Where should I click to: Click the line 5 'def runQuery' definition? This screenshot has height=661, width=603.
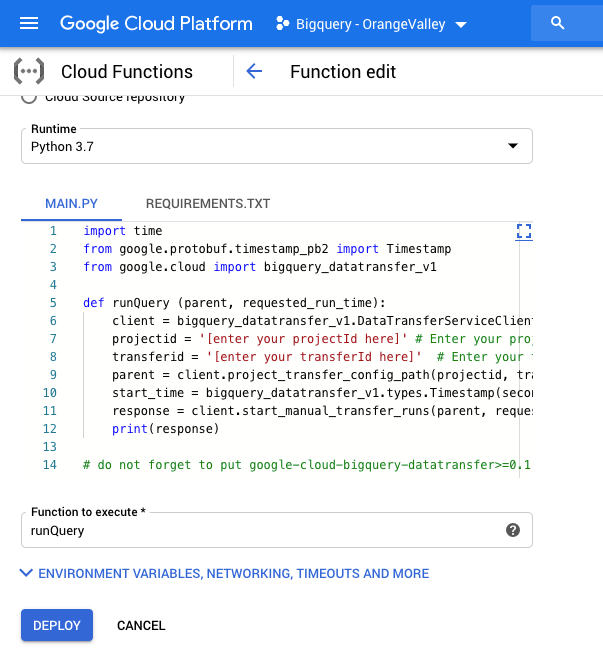coord(234,303)
